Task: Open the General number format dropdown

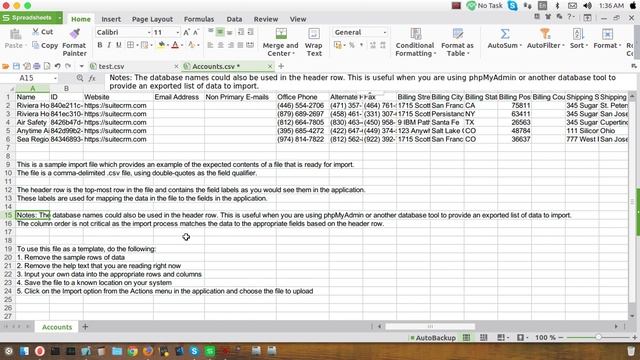Action: pyautogui.click(x=384, y=32)
